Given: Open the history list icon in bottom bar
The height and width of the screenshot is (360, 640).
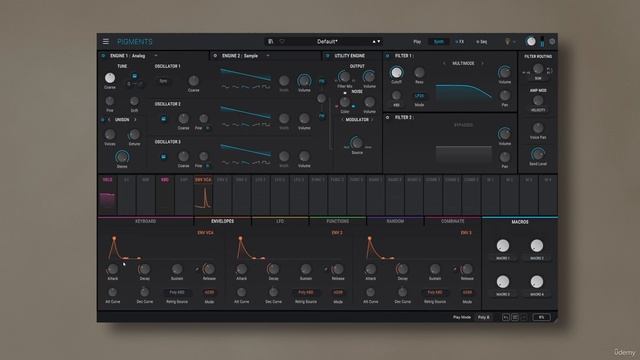Looking at the screenshot, I should [x=515, y=317].
